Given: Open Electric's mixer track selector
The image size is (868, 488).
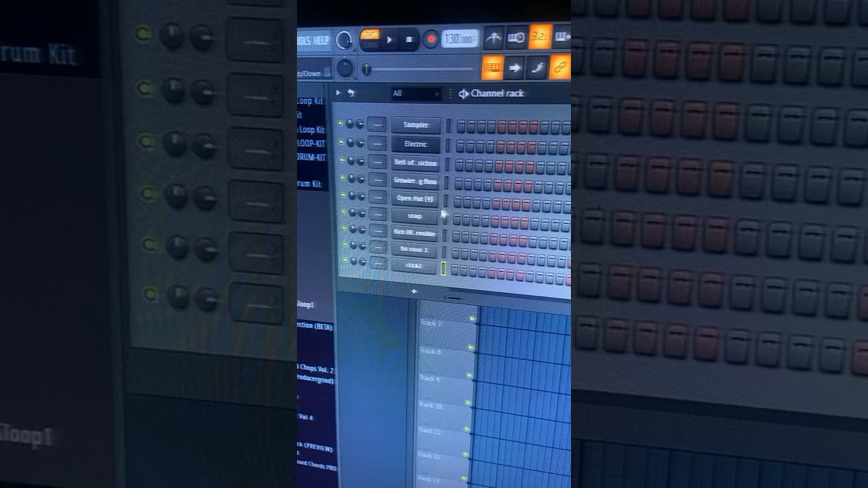Looking at the screenshot, I should pos(376,143).
